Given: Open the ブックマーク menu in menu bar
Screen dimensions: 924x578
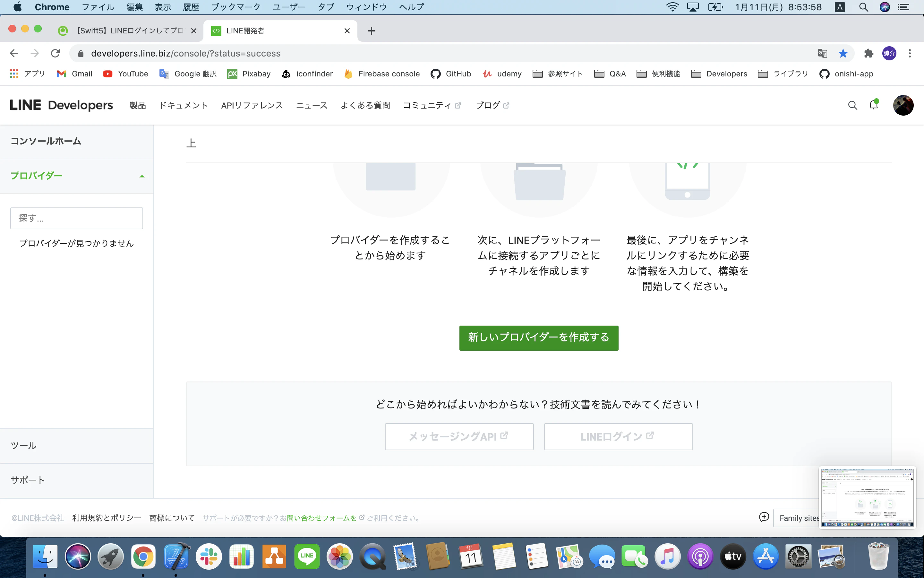Looking at the screenshot, I should pyautogui.click(x=235, y=7).
